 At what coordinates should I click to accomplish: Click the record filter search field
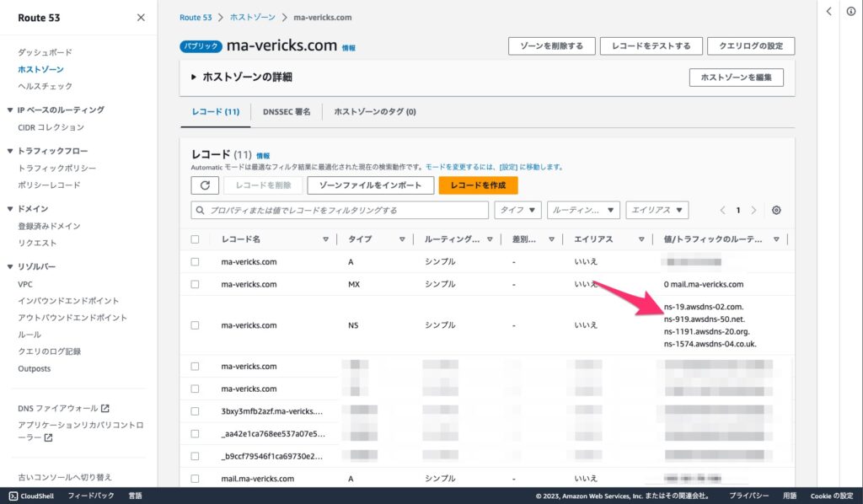[340, 210]
